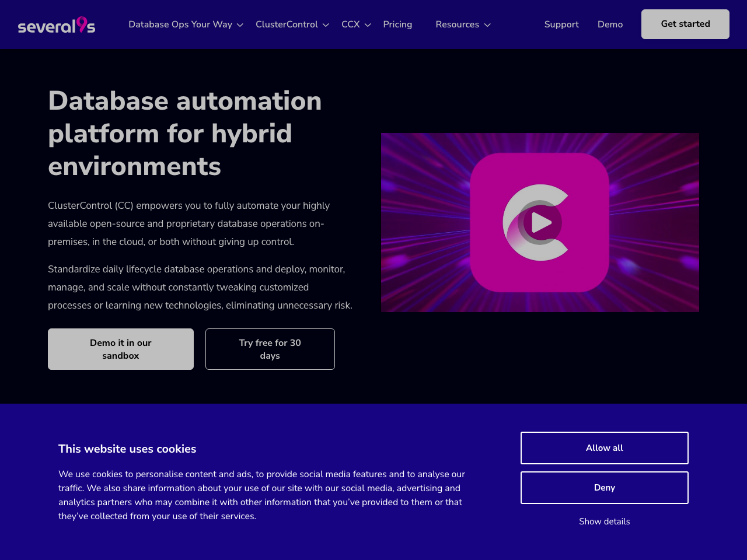Open the Support page

pyautogui.click(x=561, y=24)
